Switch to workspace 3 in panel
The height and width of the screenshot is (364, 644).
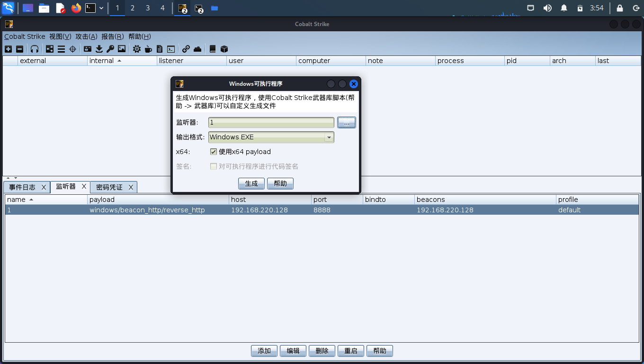click(148, 8)
